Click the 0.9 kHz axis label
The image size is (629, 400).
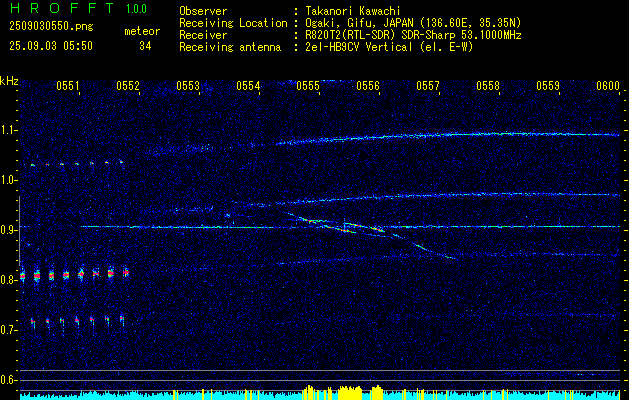click(9, 230)
